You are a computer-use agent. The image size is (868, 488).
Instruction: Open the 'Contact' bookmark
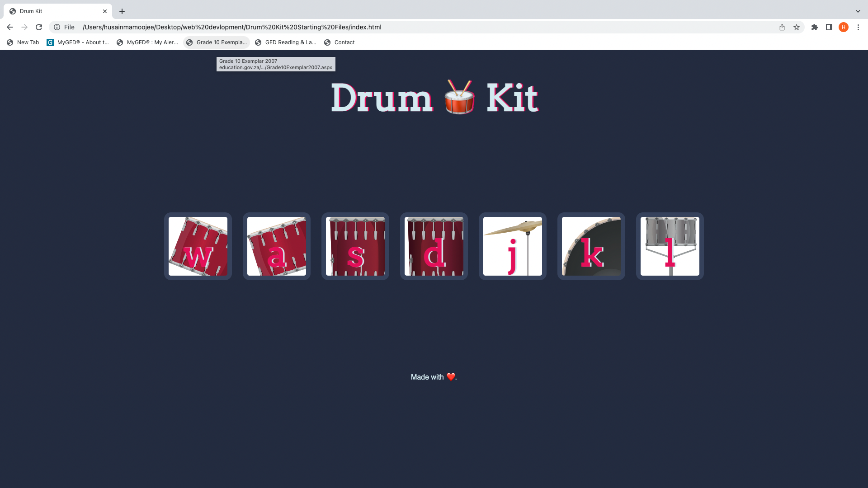click(x=340, y=42)
